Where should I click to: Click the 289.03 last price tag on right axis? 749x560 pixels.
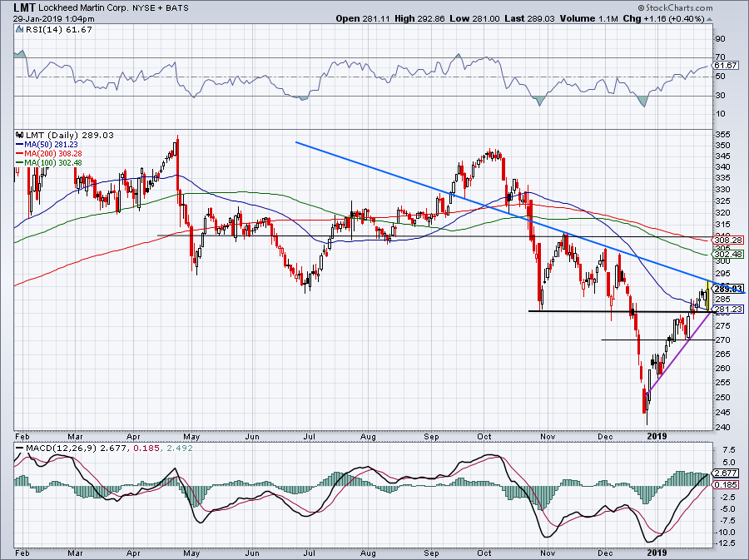click(x=728, y=289)
